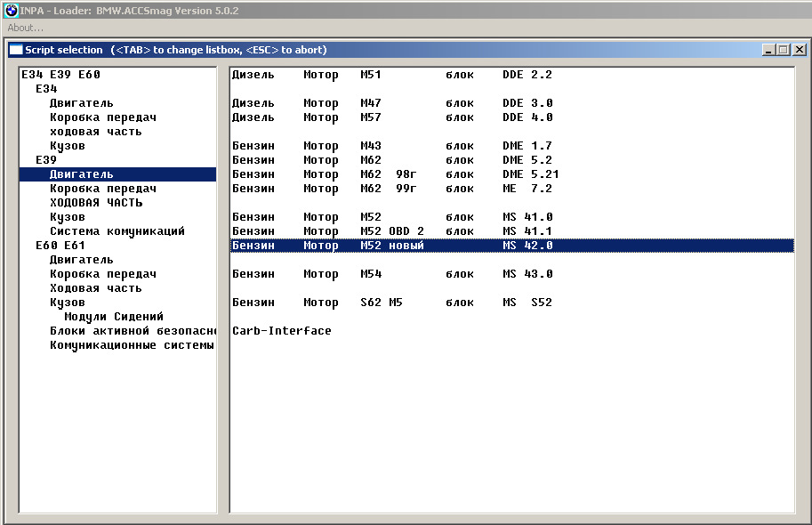The image size is (812, 525).
Task: Pick the M62 99г ME 7.2 script
Action: 511,189
